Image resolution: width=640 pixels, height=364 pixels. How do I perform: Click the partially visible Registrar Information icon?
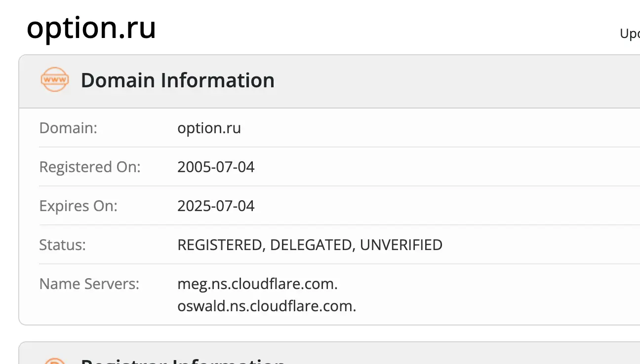point(54,361)
